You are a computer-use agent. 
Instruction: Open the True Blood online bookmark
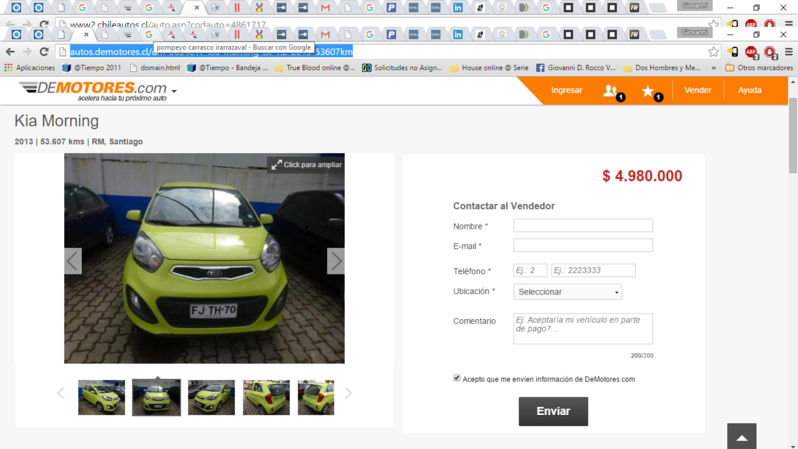[x=315, y=68]
